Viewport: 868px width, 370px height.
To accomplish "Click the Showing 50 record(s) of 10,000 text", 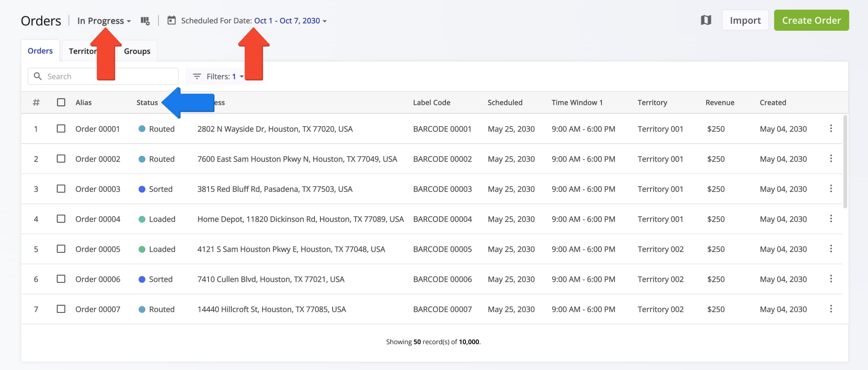I will click(433, 342).
